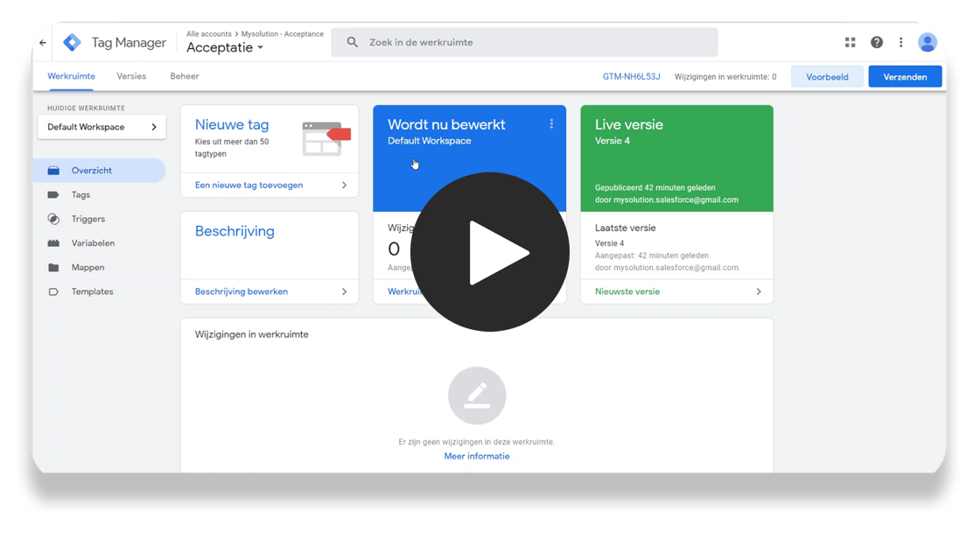Switch to the Werkruimte tab
980x533 pixels.
[x=71, y=76]
